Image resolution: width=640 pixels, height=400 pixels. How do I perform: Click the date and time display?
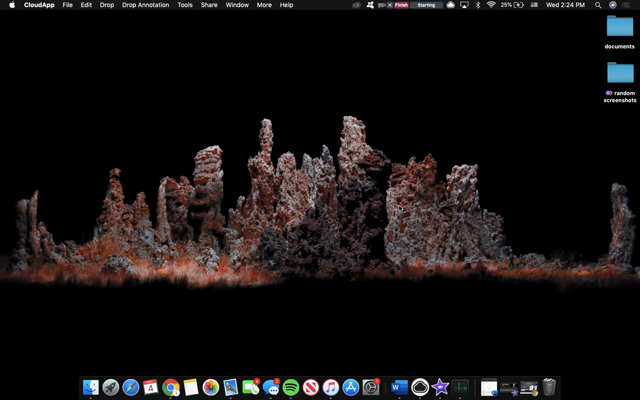(566, 5)
